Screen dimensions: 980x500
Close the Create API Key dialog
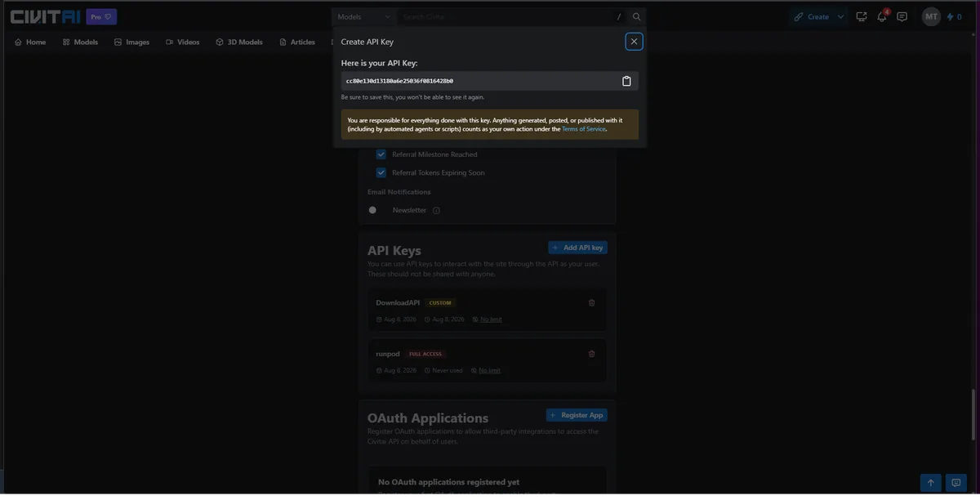click(x=634, y=42)
